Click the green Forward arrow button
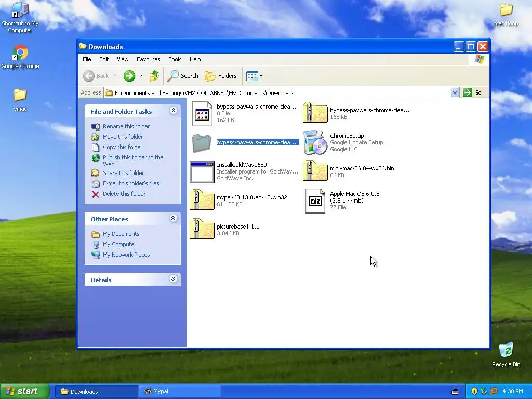 tap(129, 76)
